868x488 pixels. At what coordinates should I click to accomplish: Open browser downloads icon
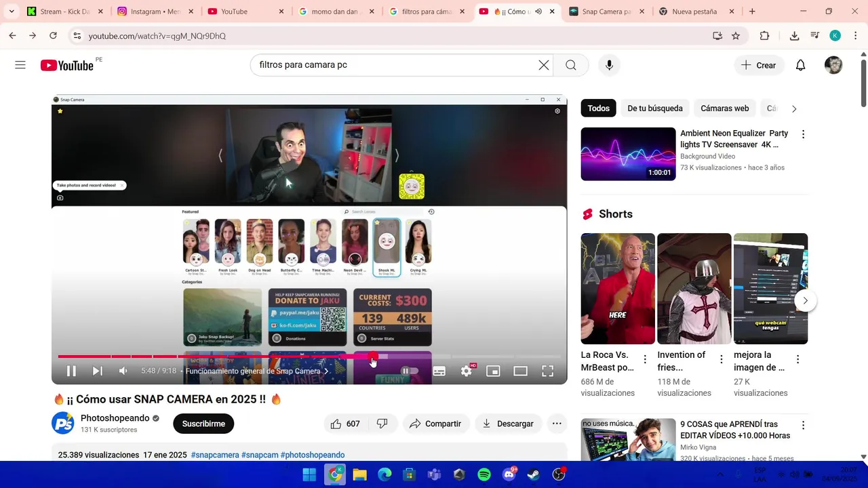pos(794,36)
